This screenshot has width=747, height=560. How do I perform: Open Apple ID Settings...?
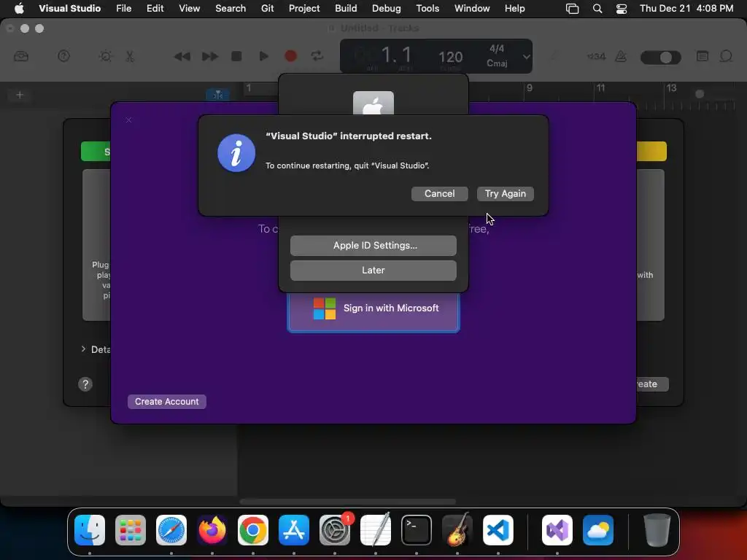pos(373,246)
